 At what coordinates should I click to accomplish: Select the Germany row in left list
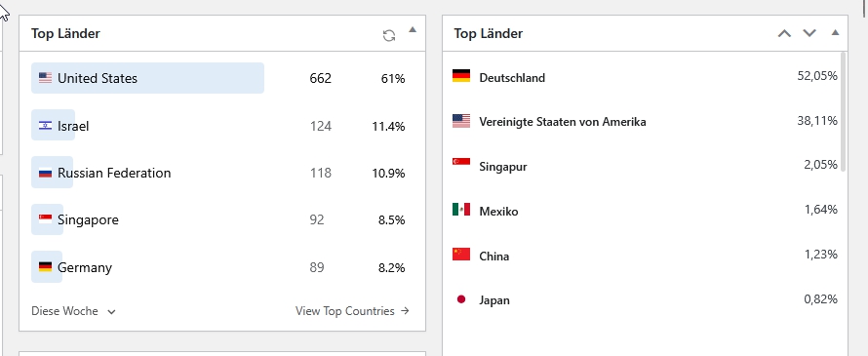pyautogui.click(x=221, y=267)
